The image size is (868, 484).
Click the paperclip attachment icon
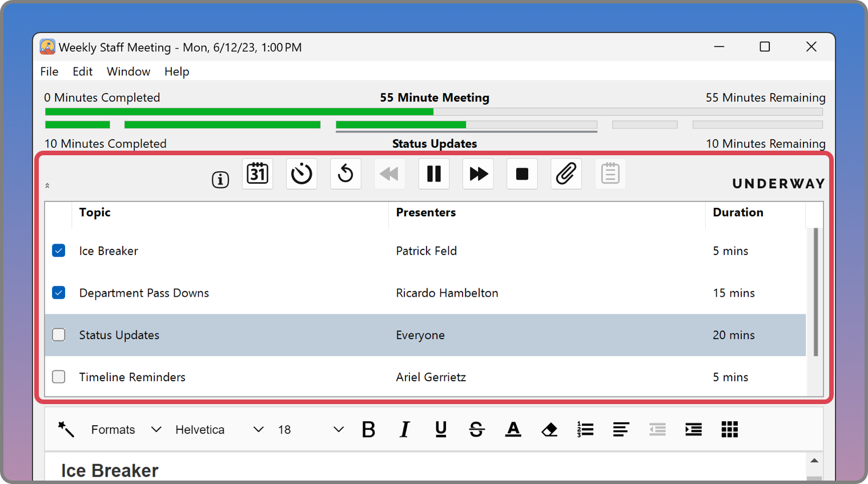coord(566,174)
